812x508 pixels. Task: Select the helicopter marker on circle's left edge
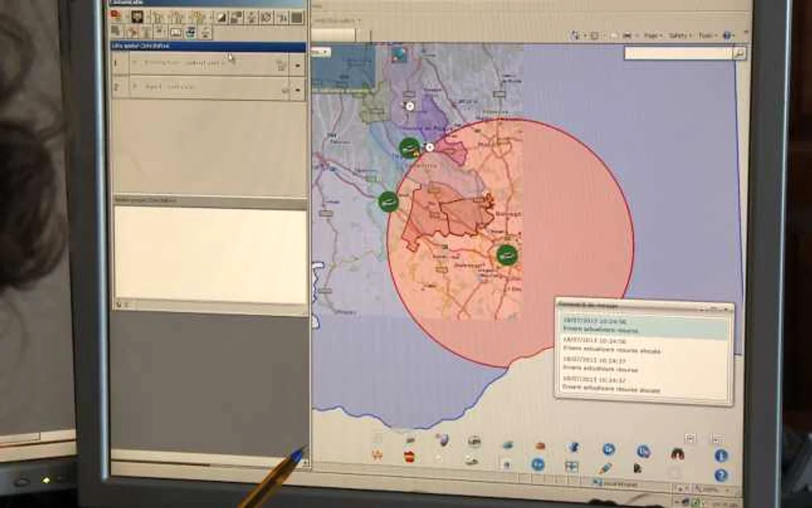coord(389,201)
